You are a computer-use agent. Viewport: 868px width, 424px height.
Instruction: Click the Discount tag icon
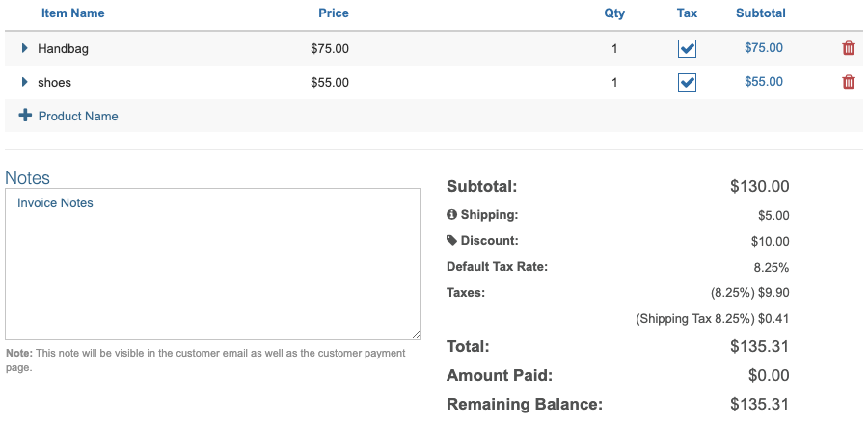451,241
